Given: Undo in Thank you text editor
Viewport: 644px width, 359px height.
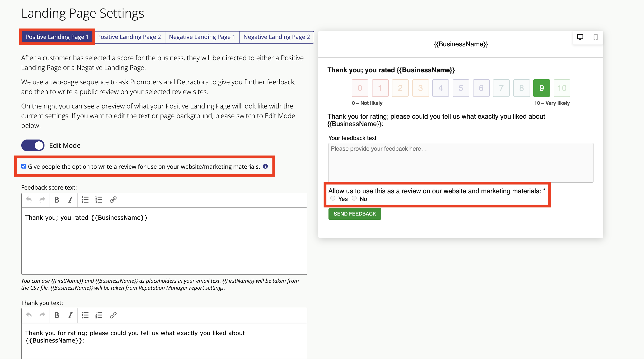Looking at the screenshot, I should point(29,315).
